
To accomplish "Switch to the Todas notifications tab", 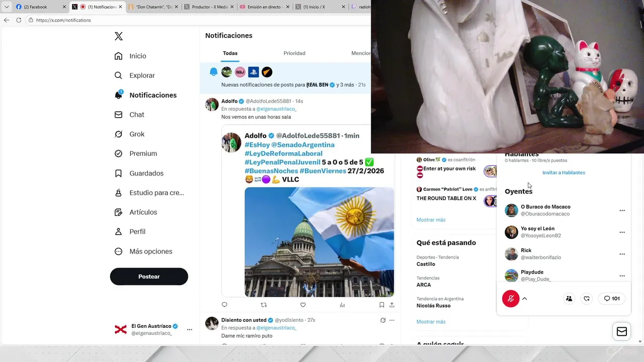I will tap(230, 53).
